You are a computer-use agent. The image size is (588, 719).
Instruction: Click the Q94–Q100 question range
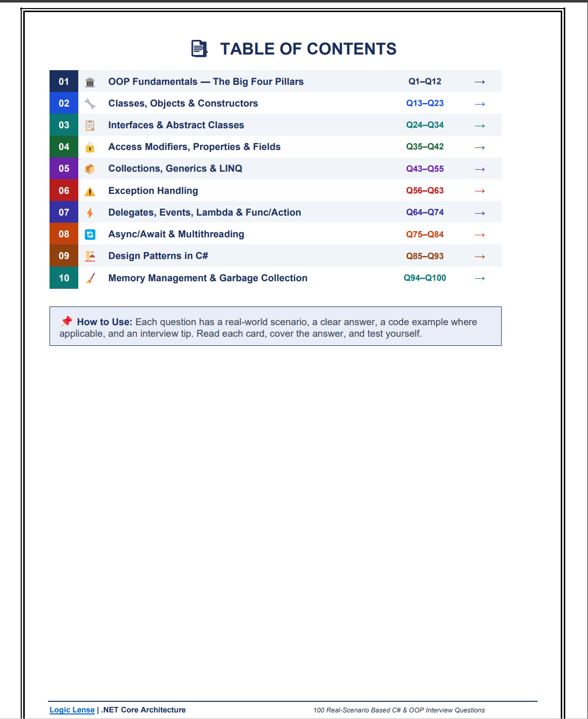click(x=425, y=278)
